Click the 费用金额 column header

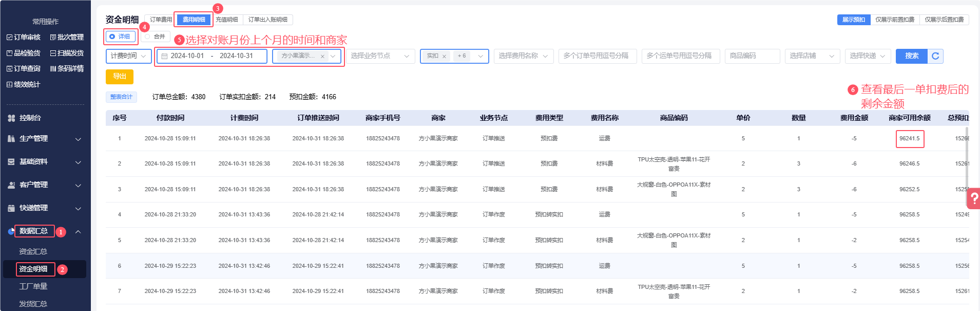pos(854,118)
